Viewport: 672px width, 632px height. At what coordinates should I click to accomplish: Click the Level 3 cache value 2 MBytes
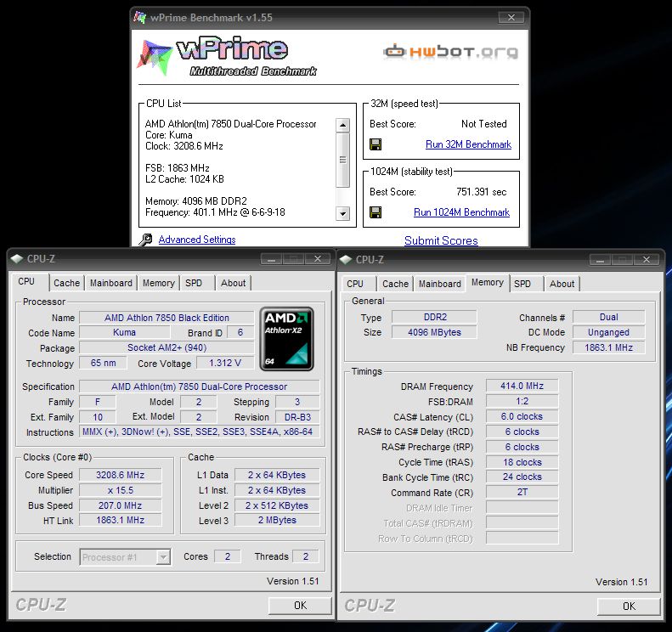[277, 520]
